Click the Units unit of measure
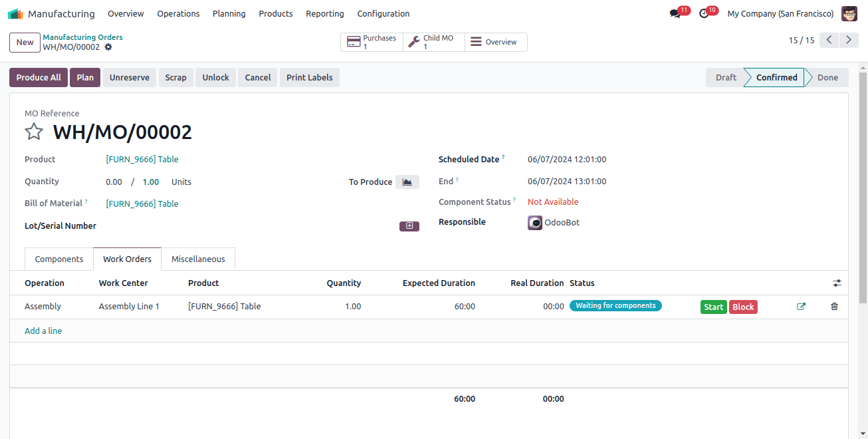 181,182
